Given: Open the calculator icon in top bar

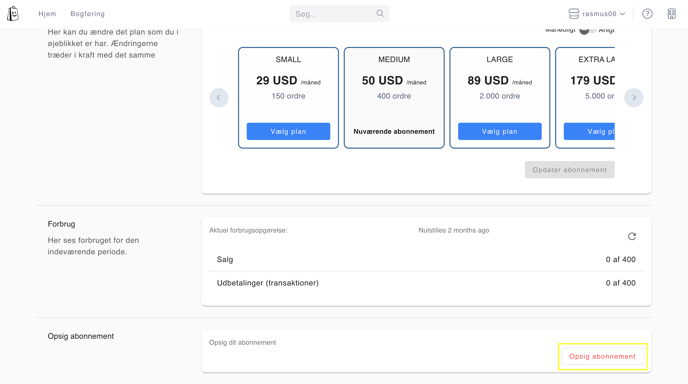Looking at the screenshot, I should [x=672, y=14].
